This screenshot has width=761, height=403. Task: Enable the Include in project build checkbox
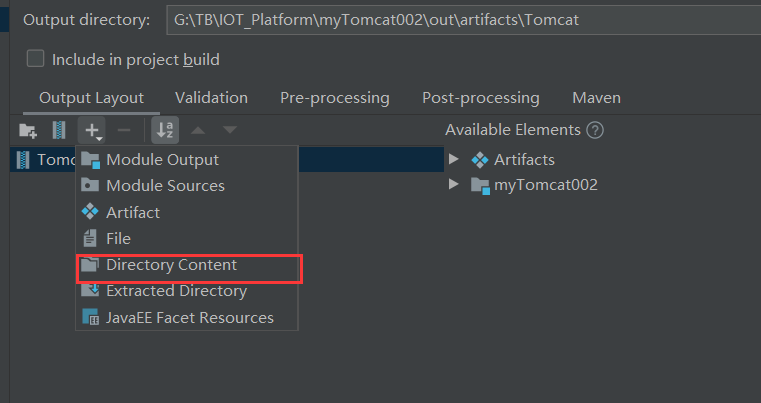(x=36, y=59)
